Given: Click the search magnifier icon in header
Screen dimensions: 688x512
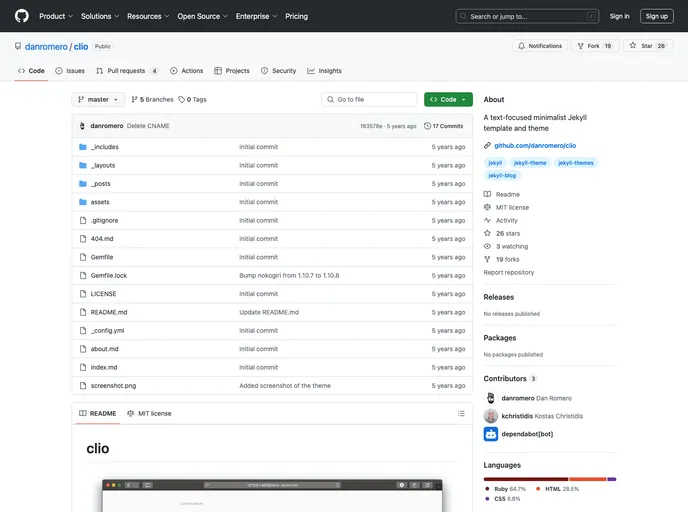Looking at the screenshot, I should pos(463,16).
